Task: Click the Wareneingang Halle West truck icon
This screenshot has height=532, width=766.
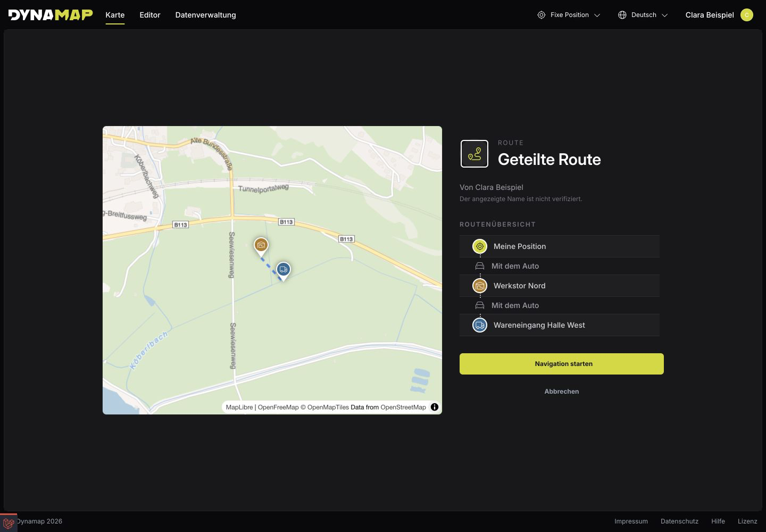Action: (480, 325)
